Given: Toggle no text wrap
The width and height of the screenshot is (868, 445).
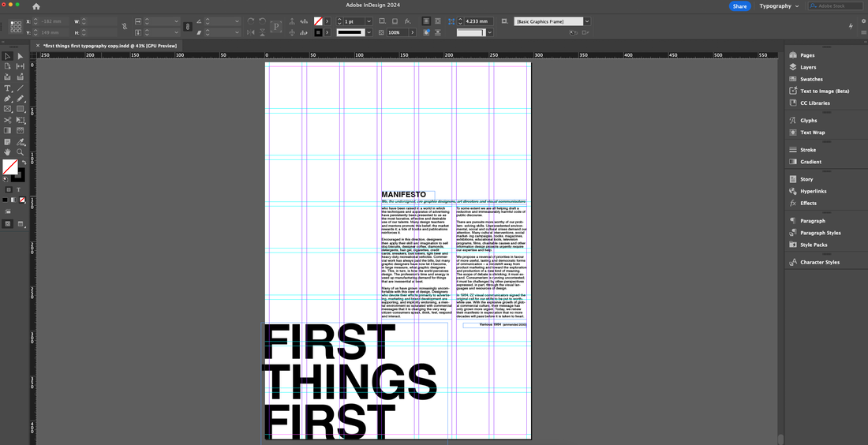Looking at the screenshot, I should click(x=426, y=21).
